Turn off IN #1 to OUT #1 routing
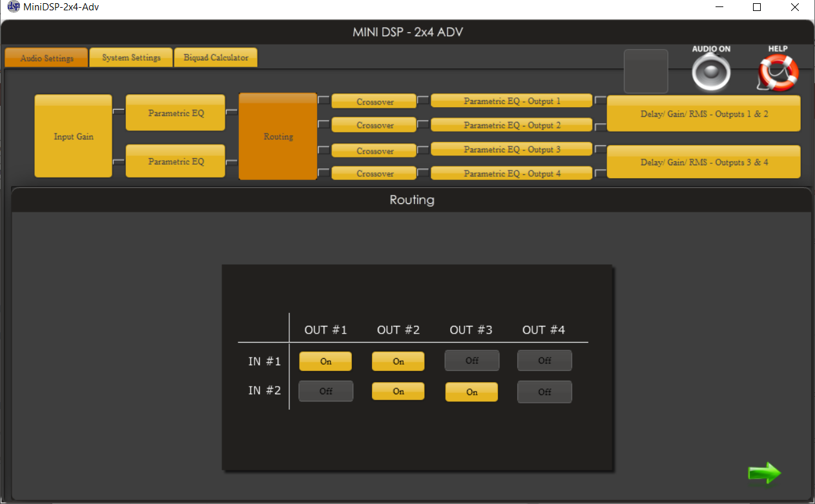This screenshot has width=815, height=504. tap(325, 361)
